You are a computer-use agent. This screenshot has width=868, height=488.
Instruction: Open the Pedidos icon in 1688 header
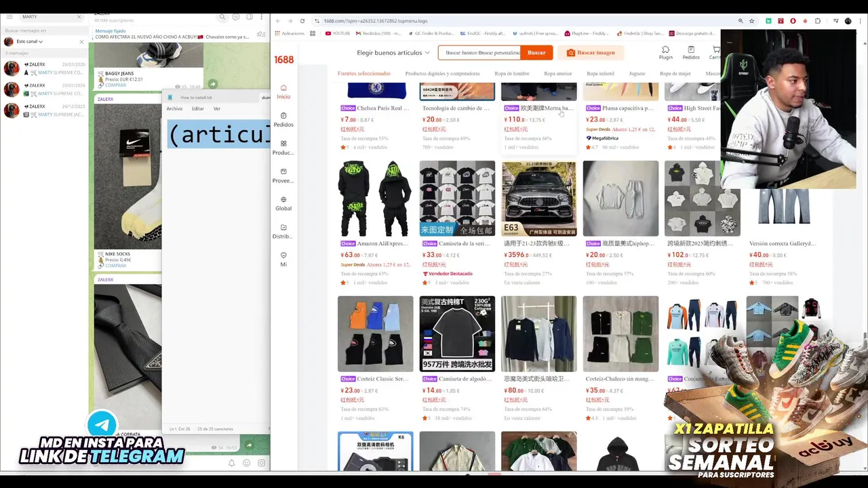691,53
